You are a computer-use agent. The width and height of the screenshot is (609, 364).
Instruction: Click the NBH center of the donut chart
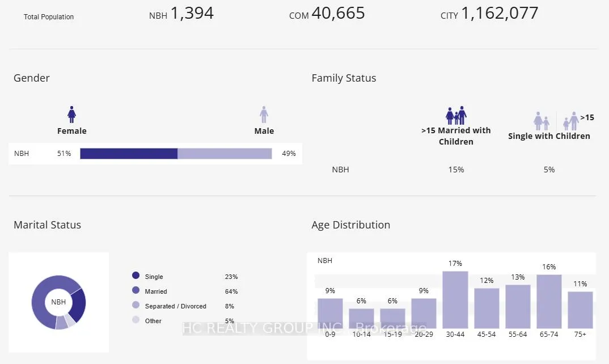(58, 302)
